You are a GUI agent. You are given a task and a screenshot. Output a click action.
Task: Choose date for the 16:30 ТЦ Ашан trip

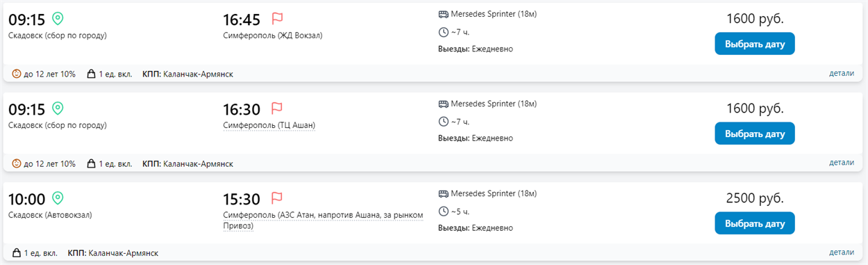(x=755, y=134)
